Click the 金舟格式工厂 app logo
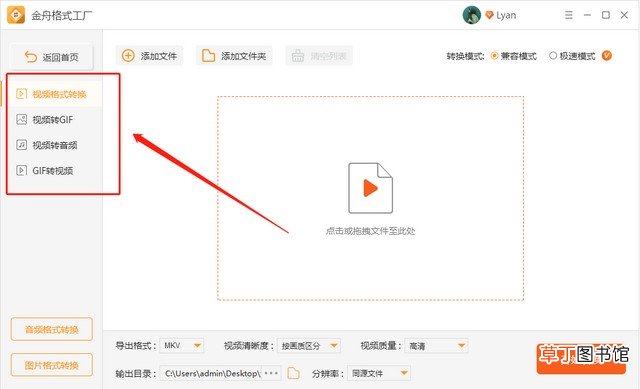The height and width of the screenshot is (389, 640). pos(16,15)
